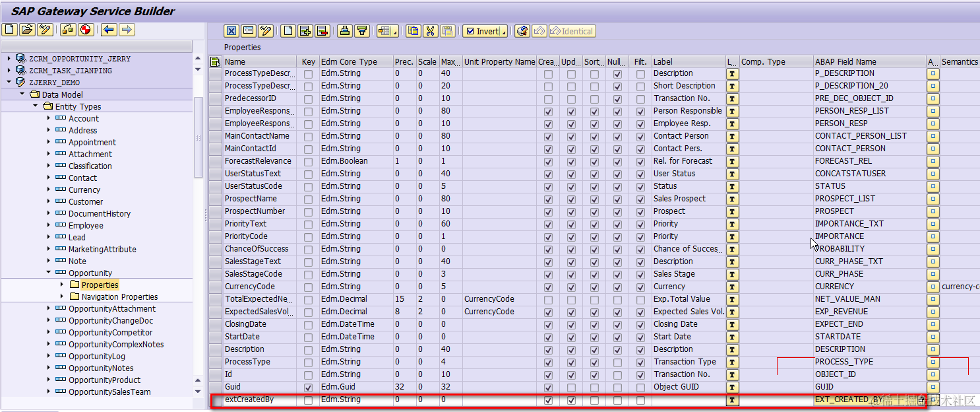Viewport: 980px width, 412px height.
Task: Collapse the Entity Types folder
Action: (35, 106)
